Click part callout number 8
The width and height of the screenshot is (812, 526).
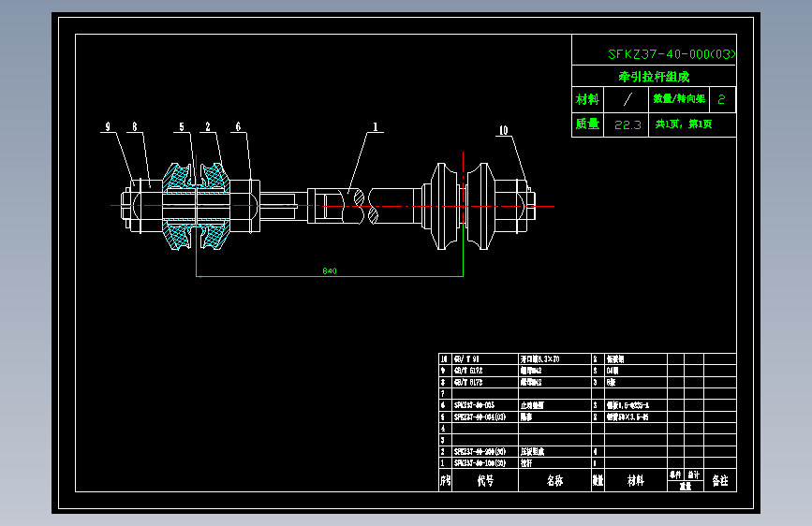tap(135, 126)
